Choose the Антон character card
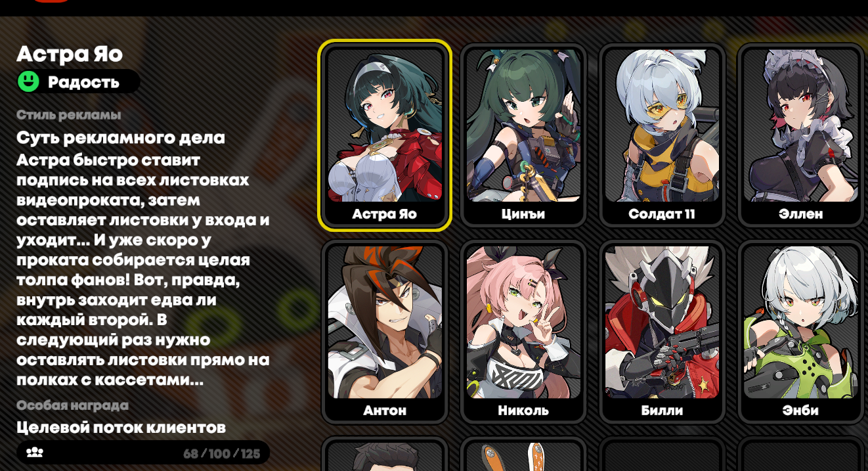Viewport: 868px width, 471px height. point(385,332)
